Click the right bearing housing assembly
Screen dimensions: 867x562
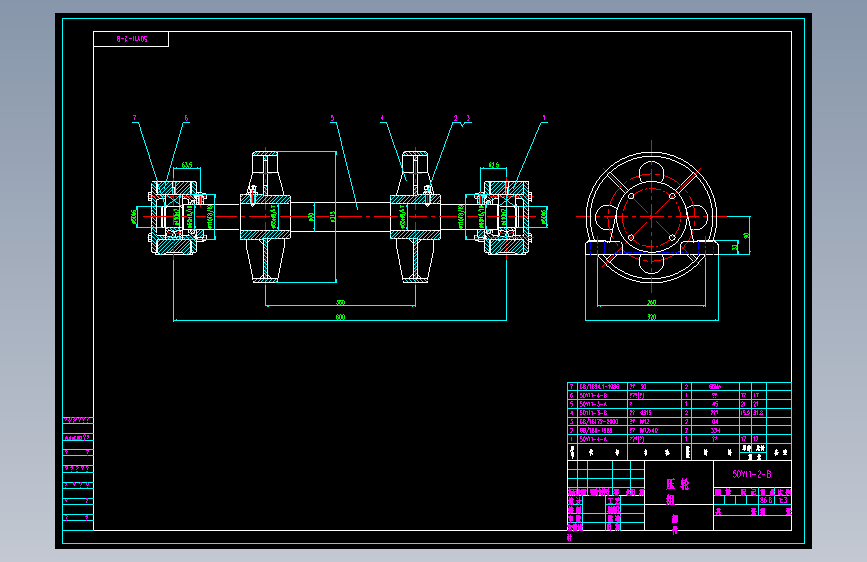coord(504,217)
